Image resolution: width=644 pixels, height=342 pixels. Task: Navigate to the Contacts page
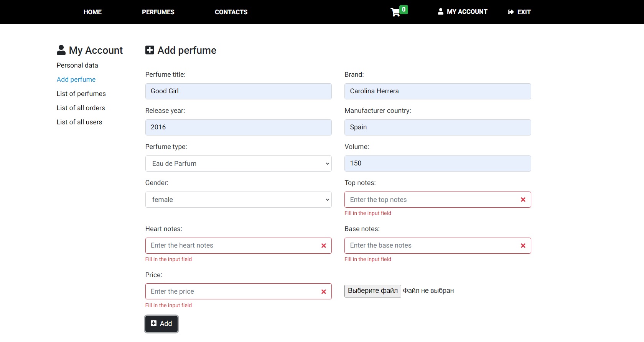coord(231,12)
